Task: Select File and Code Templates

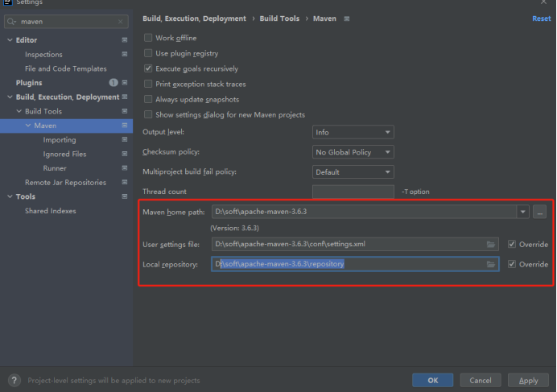Action: pyautogui.click(x=66, y=68)
